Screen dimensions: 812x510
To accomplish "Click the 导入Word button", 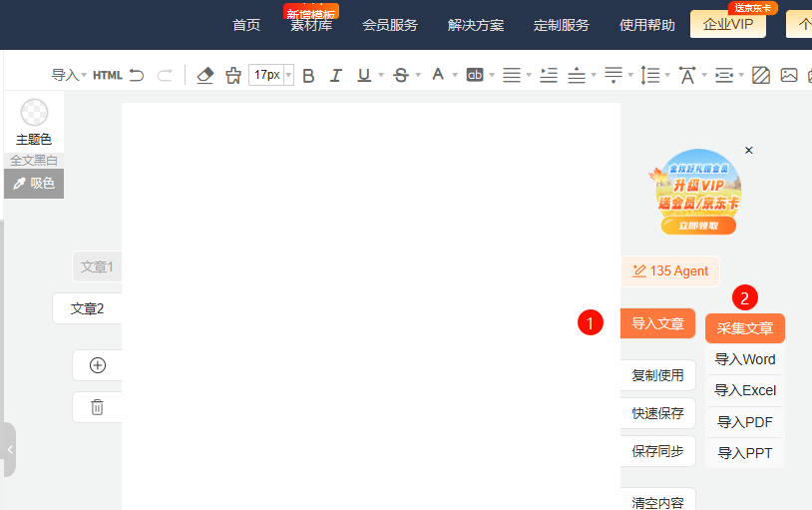I will point(745,359).
